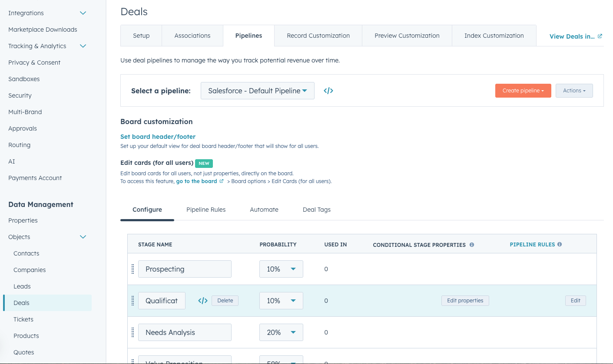The width and height of the screenshot is (613, 364).
Task: Click the drag handle for Qualification stage
Action: [x=133, y=301]
